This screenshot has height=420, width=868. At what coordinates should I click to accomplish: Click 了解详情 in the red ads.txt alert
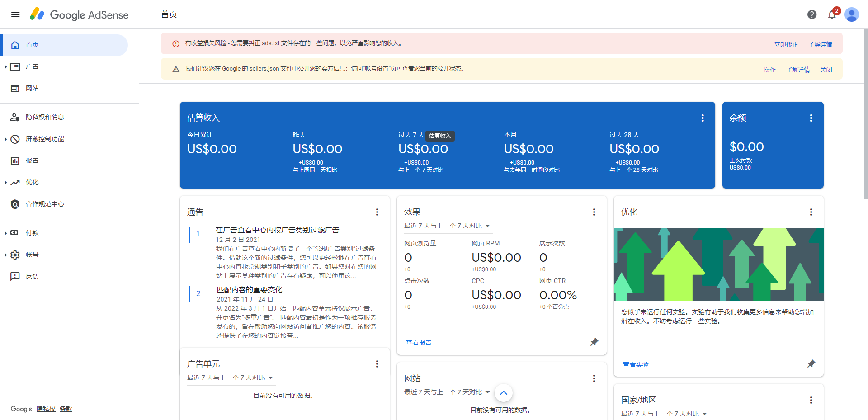tap(820, 44)
